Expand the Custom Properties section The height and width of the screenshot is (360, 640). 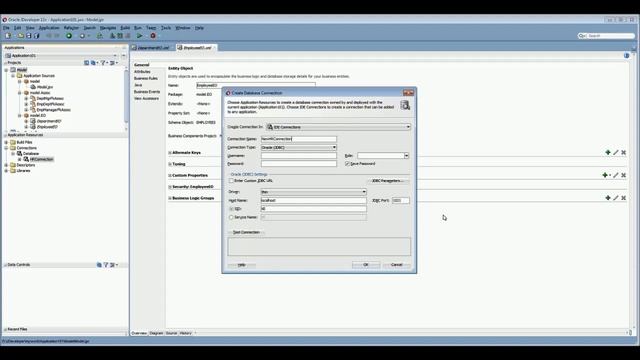[x=170, y=176]
